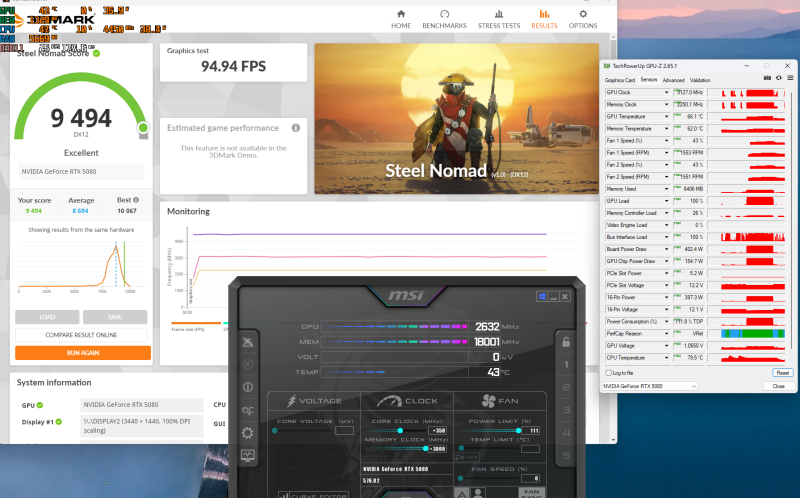Select Afterburner profile slot 3
Viewport: 800px width, 498px height.
[x=566, y=410]
